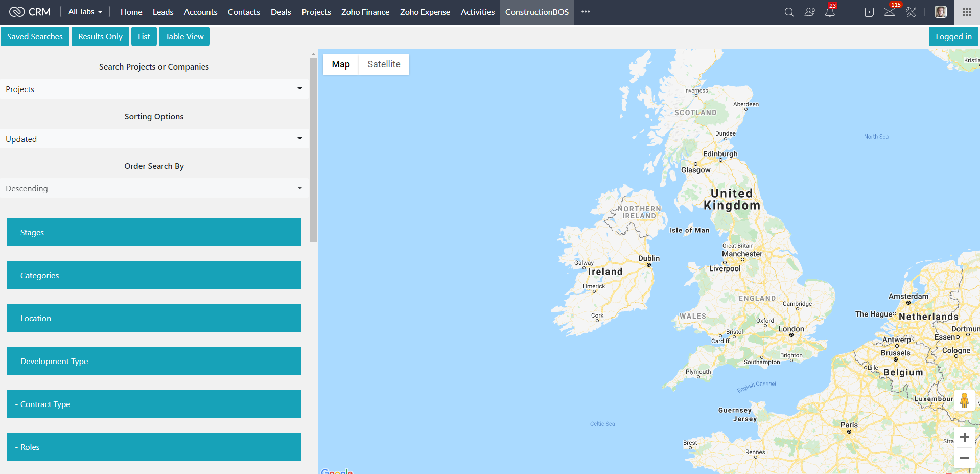Click the Logged in button

coord(953,36)
